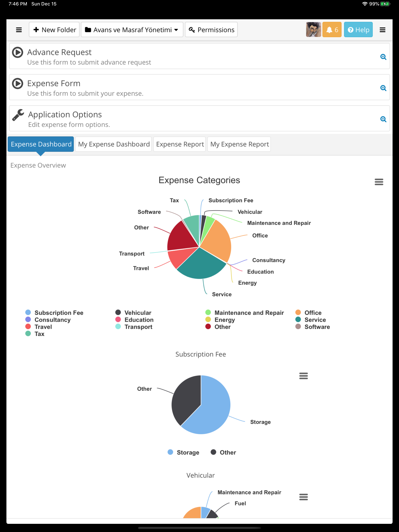Screen dimensions: 399x532
Task: Open notifications bell showing 6
Action: pyautogui.click(x=332, y=30)
